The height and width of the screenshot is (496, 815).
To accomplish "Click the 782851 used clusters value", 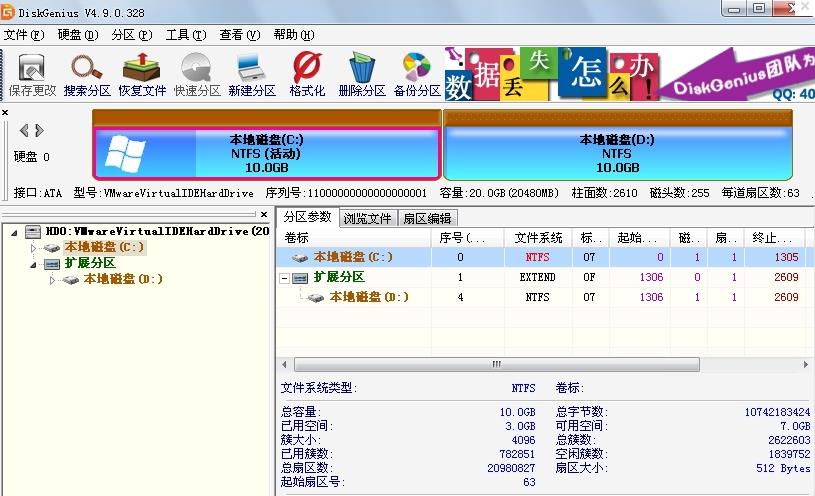I will pyautogui.click(x=517, y=454).
